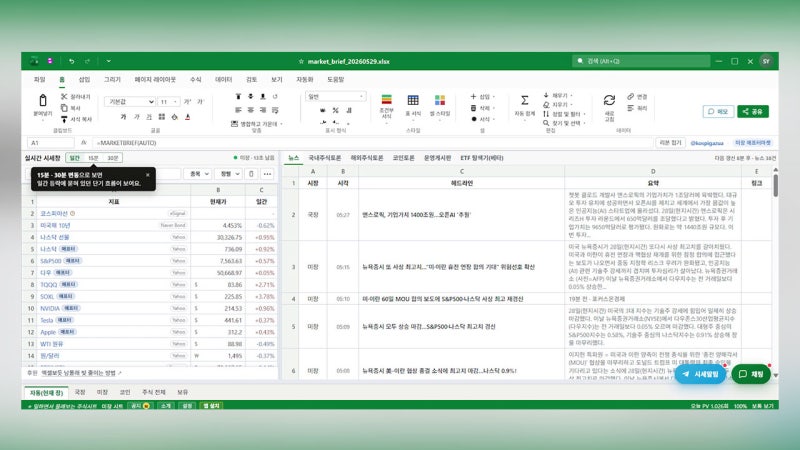Click the search box in the title bar
800x450 pixels.
pyautogui.click(x=641, y=61)
